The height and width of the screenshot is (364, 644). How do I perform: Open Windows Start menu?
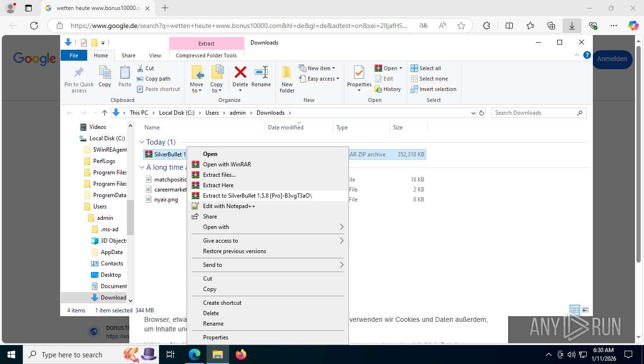click(x=11, y=354)
